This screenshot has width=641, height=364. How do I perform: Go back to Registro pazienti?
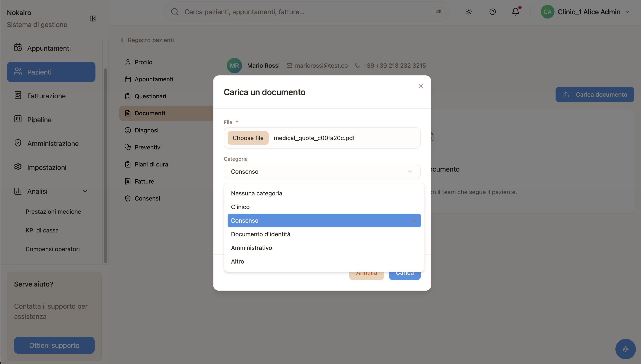point(147,40)
